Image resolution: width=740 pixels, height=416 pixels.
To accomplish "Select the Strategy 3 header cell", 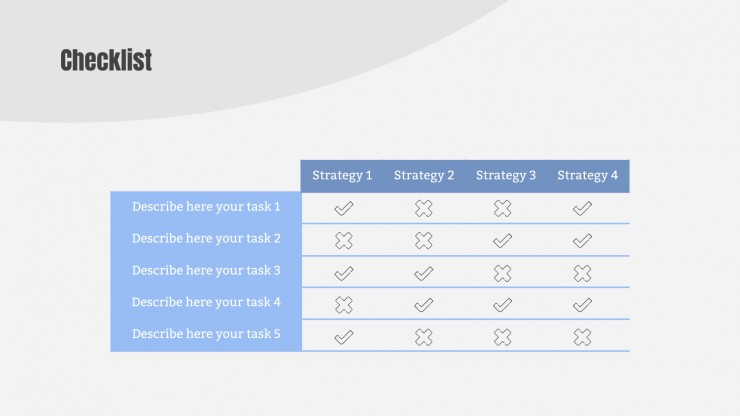I will pos(506,176).
